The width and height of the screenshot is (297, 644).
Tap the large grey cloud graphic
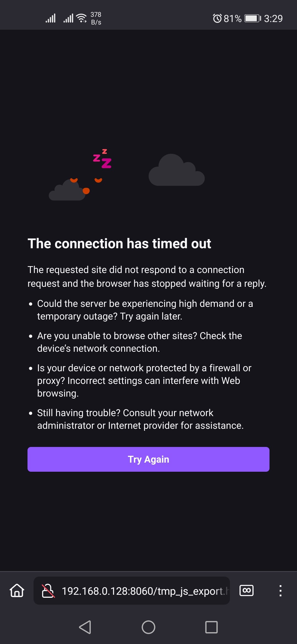pyautogui.click(x=177, y=171)
